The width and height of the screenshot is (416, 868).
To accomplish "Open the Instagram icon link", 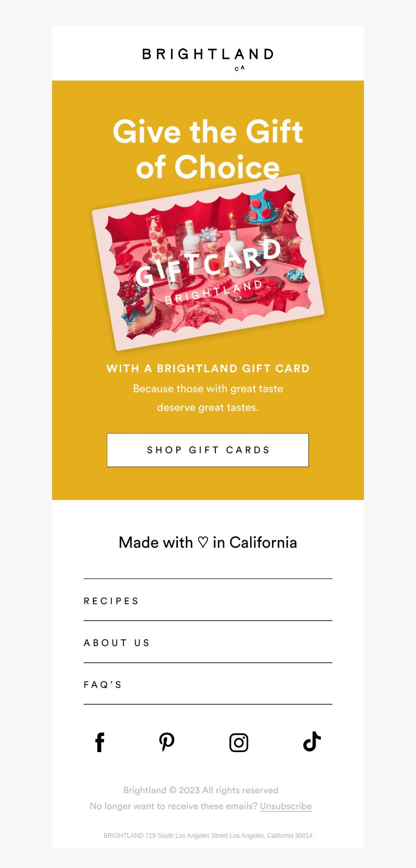I will tap(239, 743).
